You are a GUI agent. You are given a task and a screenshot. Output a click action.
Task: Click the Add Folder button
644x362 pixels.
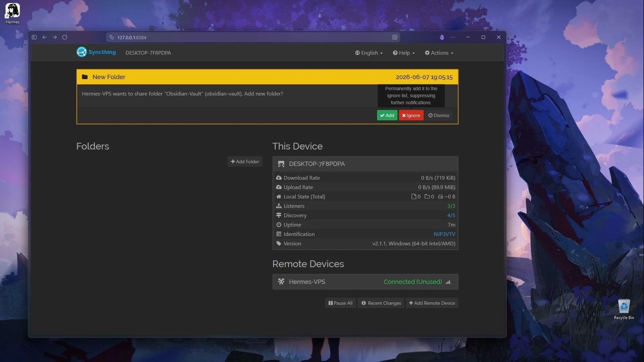pos(245,161)
